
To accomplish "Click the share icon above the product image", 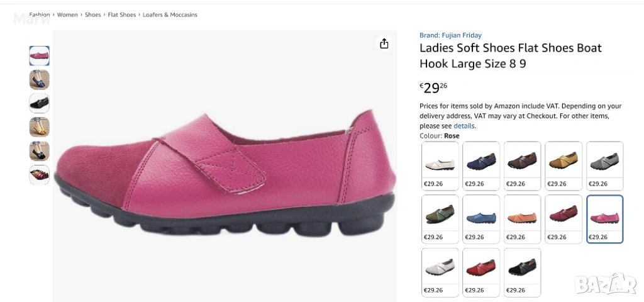I will (384, 43).
